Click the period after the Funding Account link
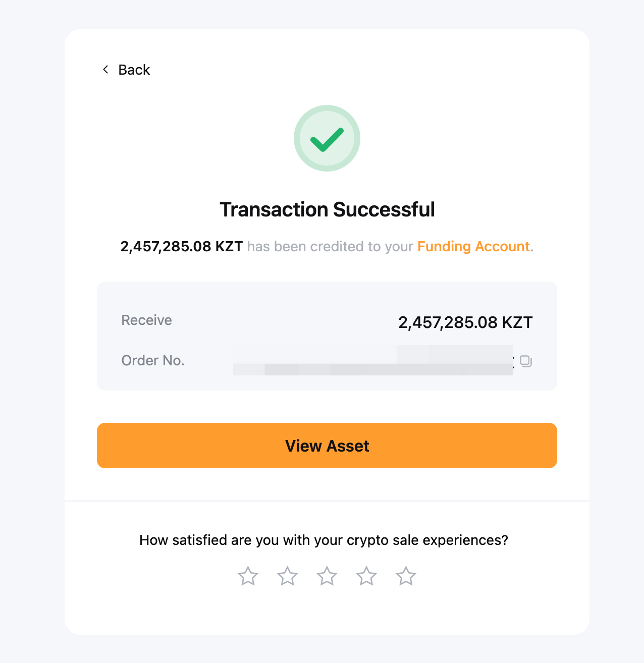Image resolution: width=644 pixels, height=663 pixels. [532, 247]
